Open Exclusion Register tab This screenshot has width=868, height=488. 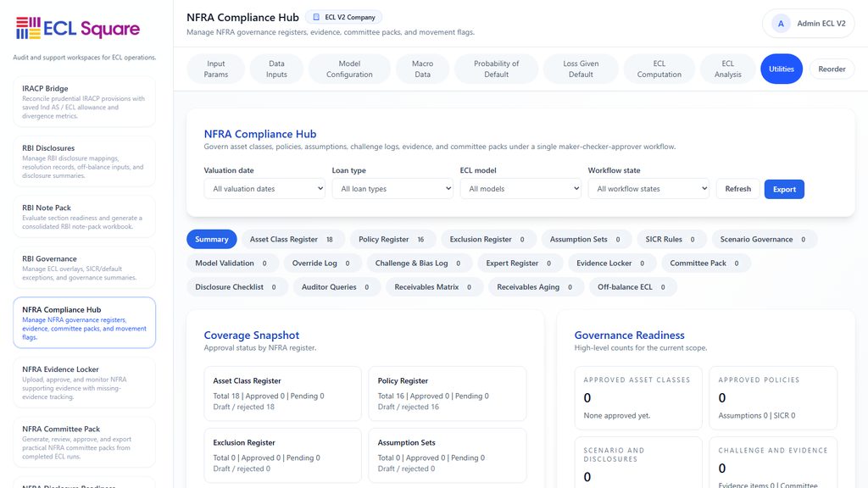pyautogui.click(x=489, y=239)
